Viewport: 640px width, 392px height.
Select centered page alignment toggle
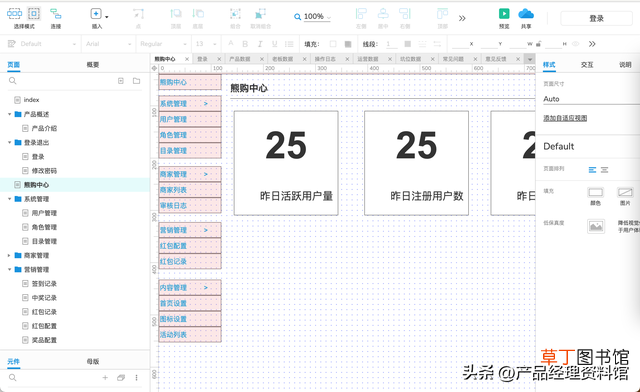[x=604, y=170]
